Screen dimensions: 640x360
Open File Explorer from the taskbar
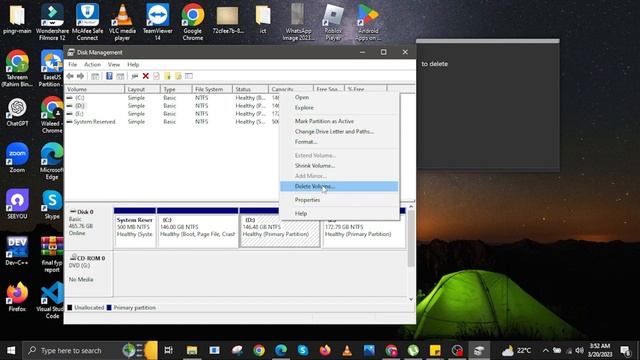pos(192,350)
